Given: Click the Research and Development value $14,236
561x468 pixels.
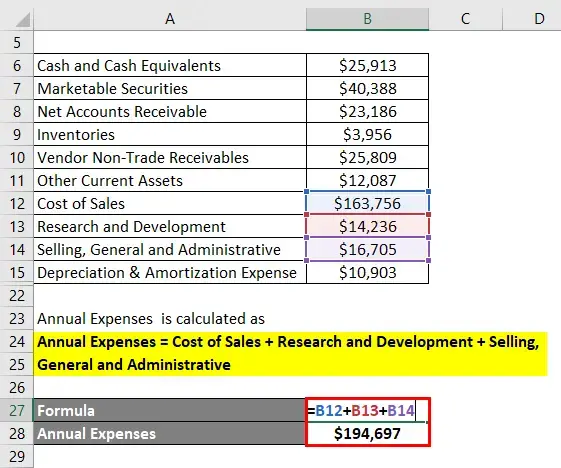Looking at the screenshot, I should tap(367, 226).
